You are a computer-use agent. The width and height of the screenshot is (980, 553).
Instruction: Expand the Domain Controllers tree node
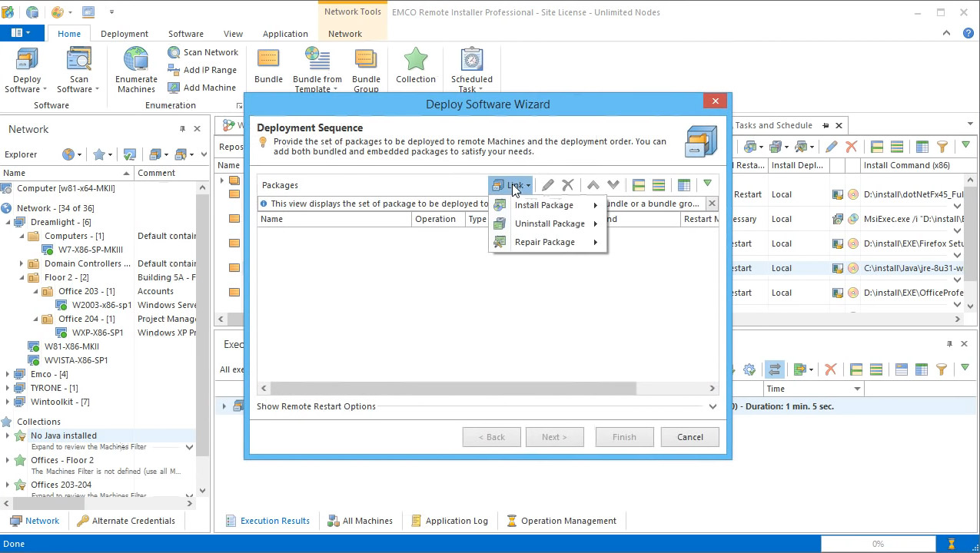[22, 263]
